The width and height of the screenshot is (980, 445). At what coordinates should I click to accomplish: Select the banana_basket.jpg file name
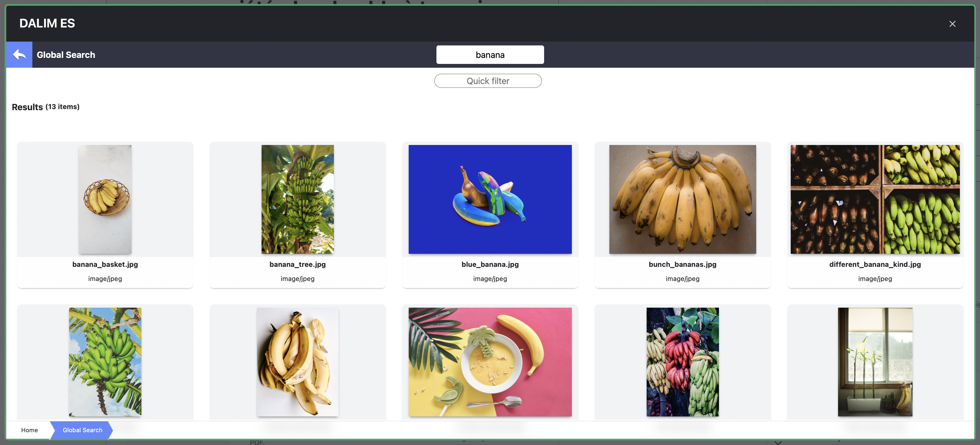105,265
